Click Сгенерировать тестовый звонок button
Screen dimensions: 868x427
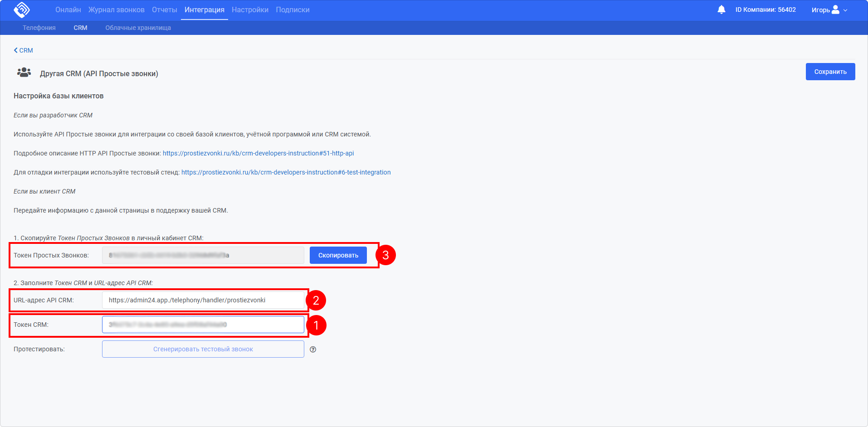[203, 349]
